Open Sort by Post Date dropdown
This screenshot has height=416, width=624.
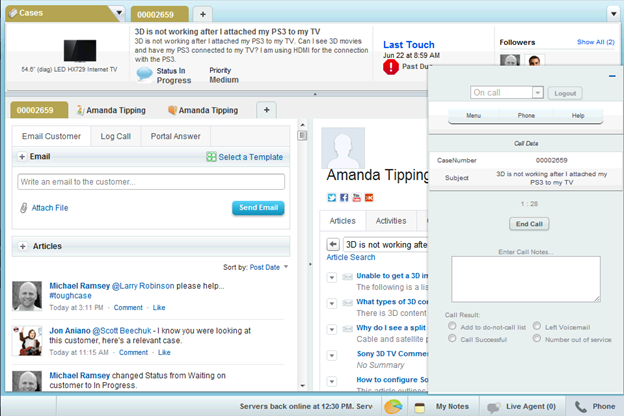286,267
